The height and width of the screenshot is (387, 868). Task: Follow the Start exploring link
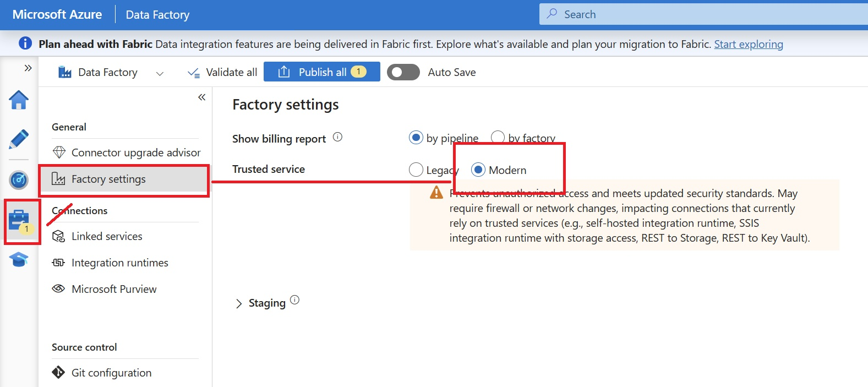(749, 44)
